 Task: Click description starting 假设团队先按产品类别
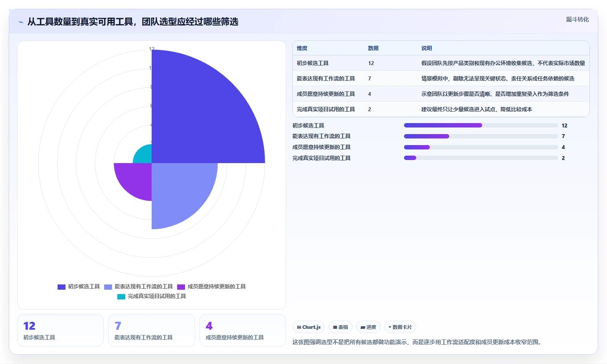(503, 63)
